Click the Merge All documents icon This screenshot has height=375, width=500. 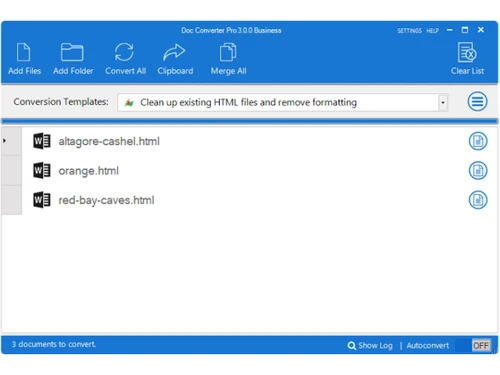click(x=228, y=52)
